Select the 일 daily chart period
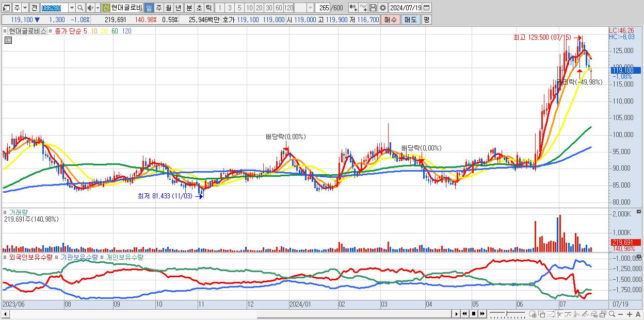Screen dimensions: 644x320 click(x=149, y=8)
